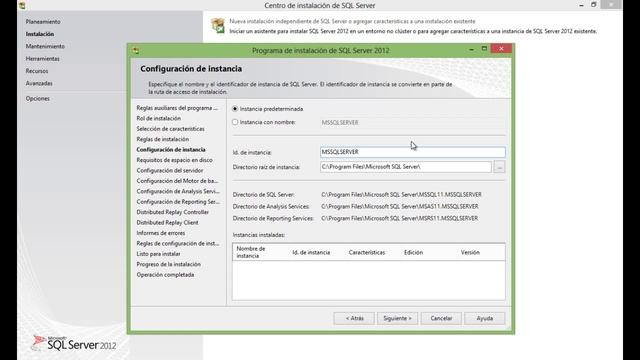Click the MSRS11.MSSQLSERVER directory path text
Viewport: 640px width, 360px height.
pos(400,218)
